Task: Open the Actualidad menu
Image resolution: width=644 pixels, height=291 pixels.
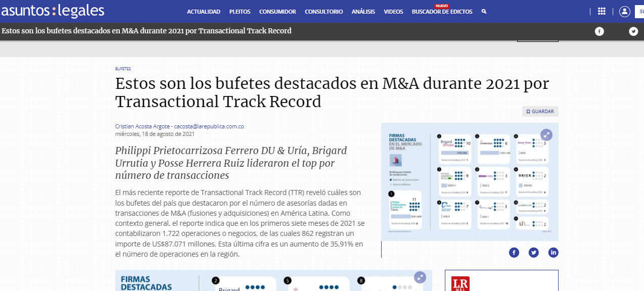Action: [204, 12]
